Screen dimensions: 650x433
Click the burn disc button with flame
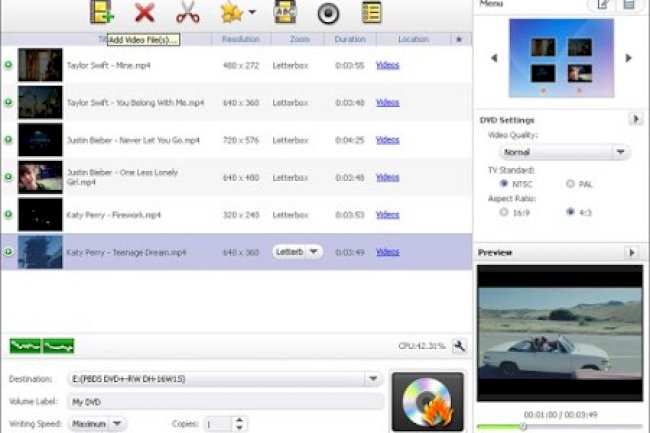428,402
